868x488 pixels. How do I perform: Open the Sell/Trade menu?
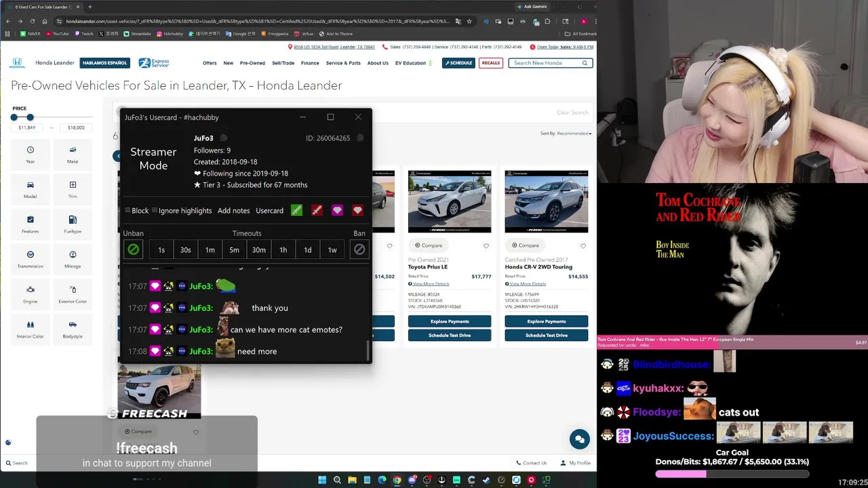pyautogui.click(x=283, y=63)
